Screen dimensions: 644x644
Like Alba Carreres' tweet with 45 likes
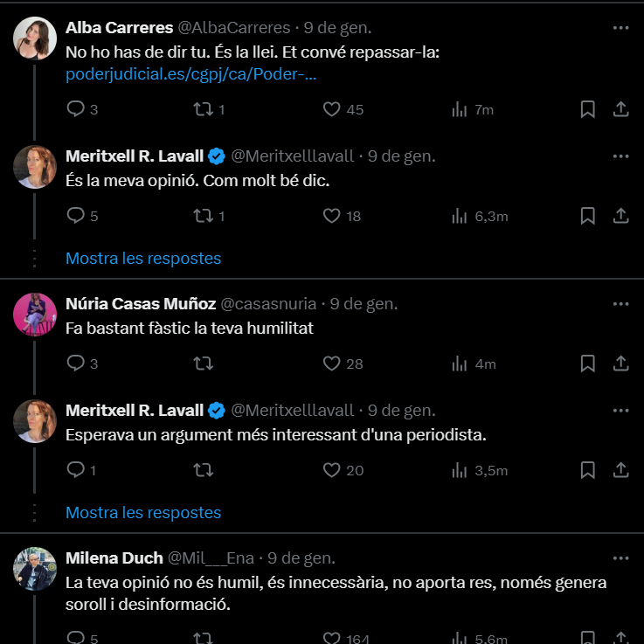(x=332, y=109)
